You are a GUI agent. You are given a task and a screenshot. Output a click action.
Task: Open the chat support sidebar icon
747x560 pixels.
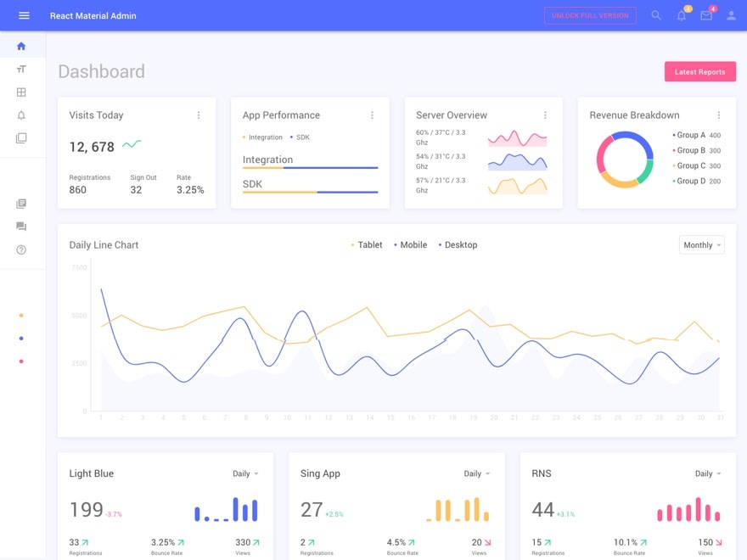[21, 227]
